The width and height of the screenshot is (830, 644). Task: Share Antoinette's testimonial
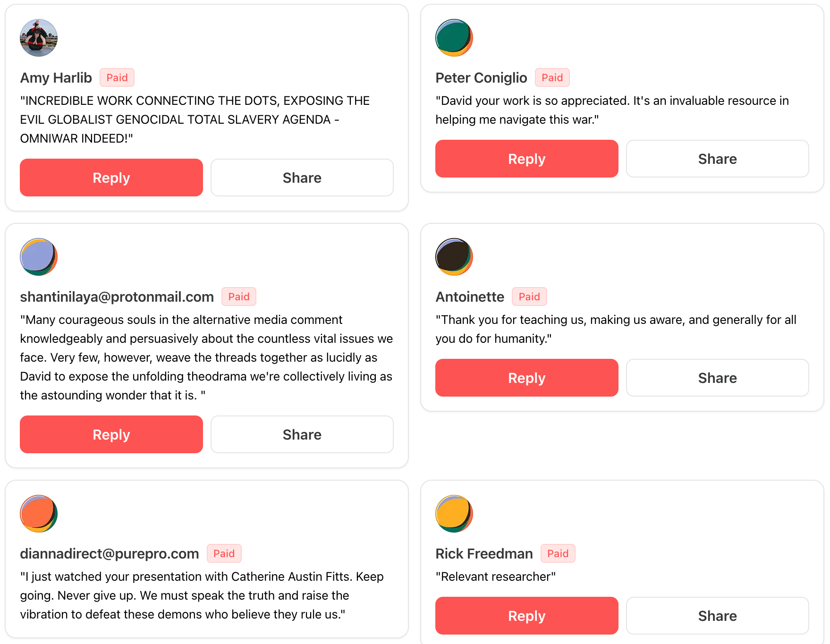click(717, 378)
